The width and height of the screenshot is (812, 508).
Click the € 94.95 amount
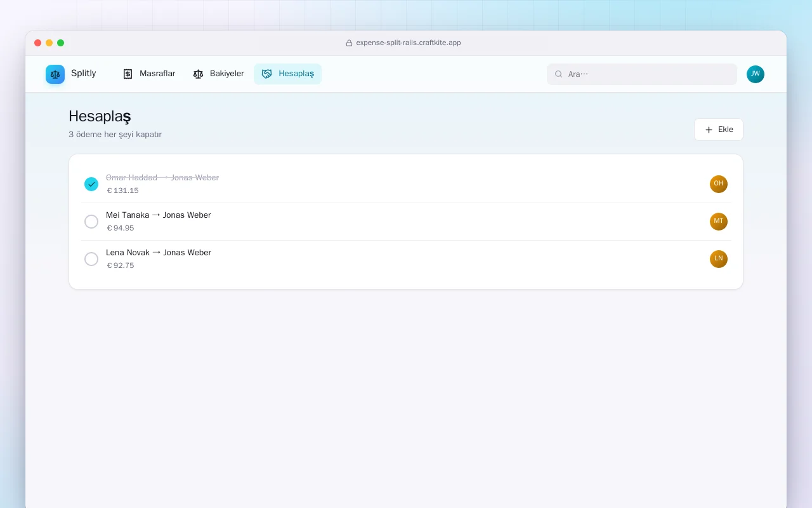[x=121, y=228]
